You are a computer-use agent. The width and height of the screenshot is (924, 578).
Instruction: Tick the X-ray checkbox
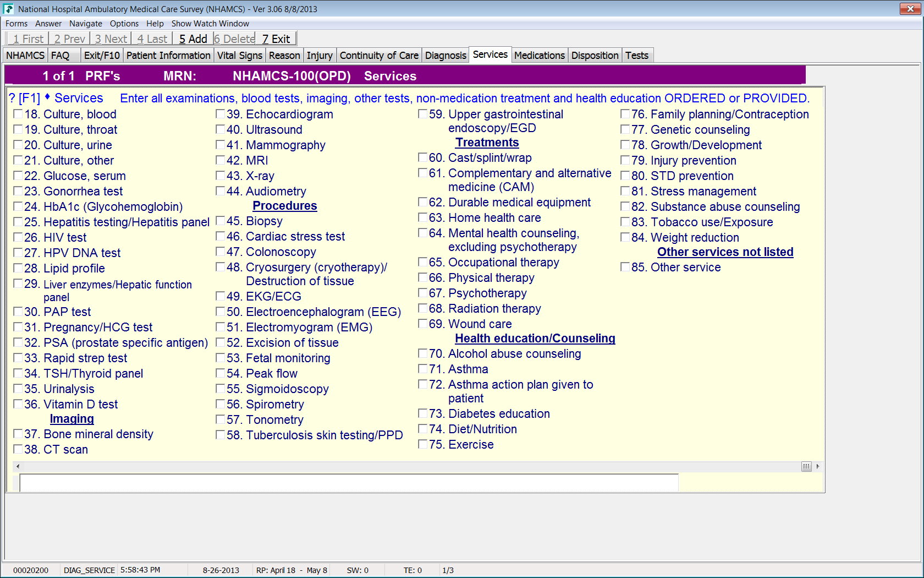pos(221,176)
